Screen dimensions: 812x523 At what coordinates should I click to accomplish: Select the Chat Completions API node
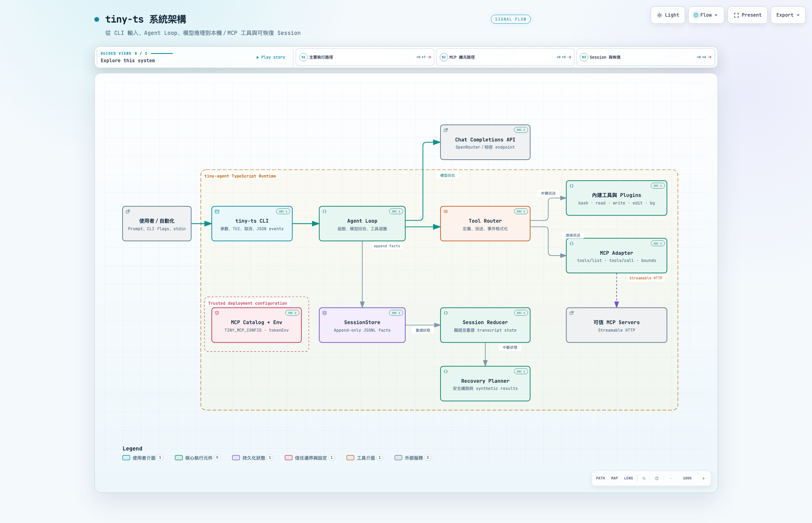click(x=485, y=142)
